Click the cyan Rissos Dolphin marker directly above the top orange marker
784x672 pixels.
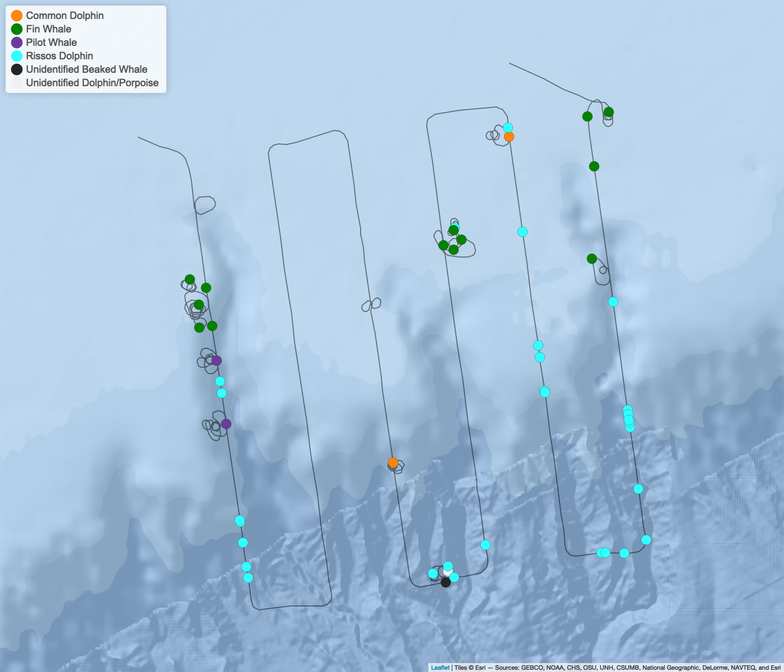pyautogui.click(x=508, y=128)
